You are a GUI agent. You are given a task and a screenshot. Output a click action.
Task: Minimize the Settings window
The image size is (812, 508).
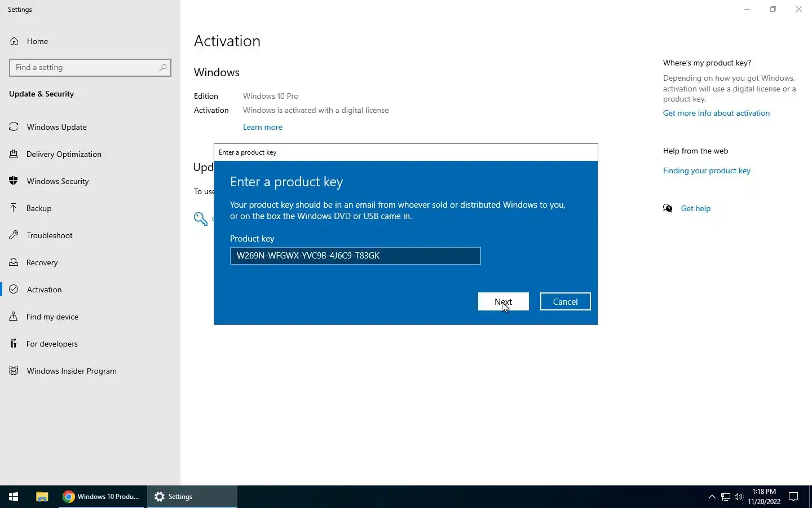[747, 9]
